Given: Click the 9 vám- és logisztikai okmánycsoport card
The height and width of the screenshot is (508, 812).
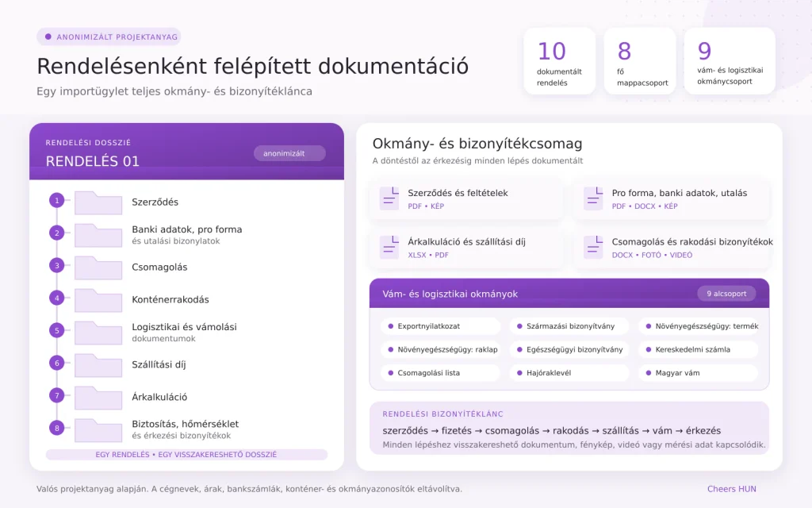Looking at the screenshot, I should pyautogui.click(x=730, y=61).
